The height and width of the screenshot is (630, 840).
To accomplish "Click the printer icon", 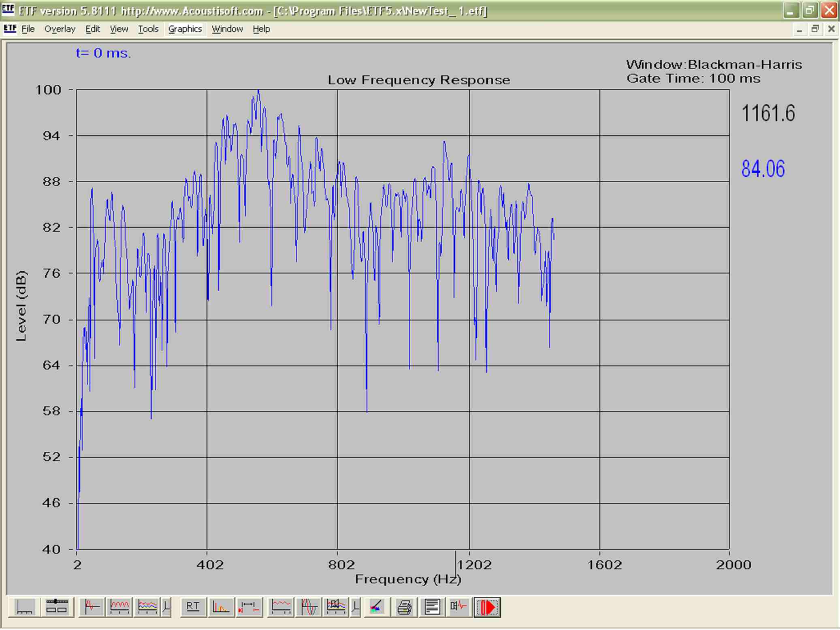I will pos(404,607).
